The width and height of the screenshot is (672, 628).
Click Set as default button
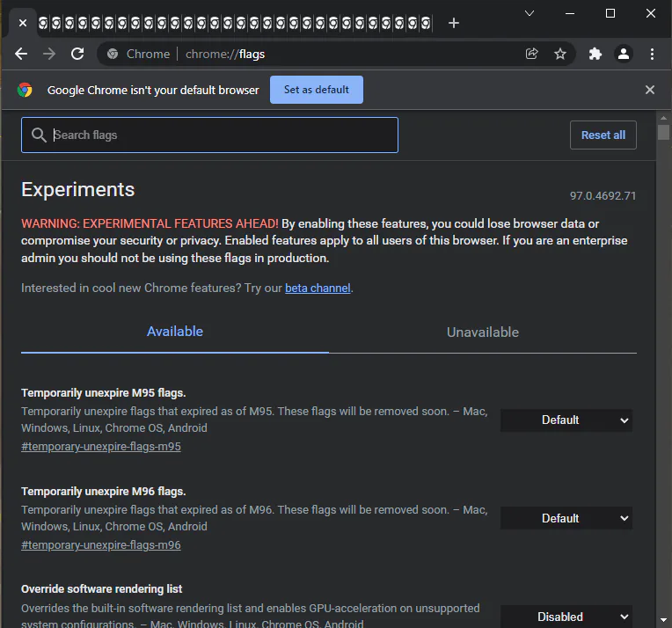click(317, 90)
